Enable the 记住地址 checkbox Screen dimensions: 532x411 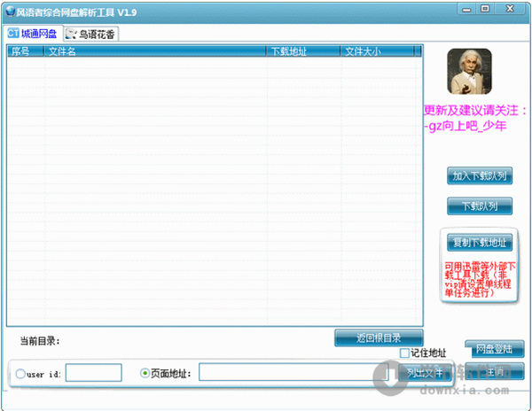pyautogui.click(x=404, y=353)
